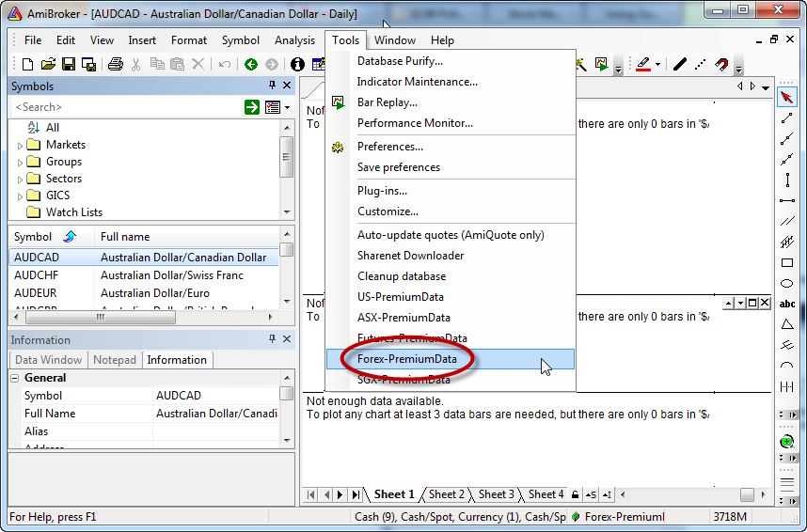
Task: Open the chart tabs list dropdown arrow
Action: tap(766, 87)
